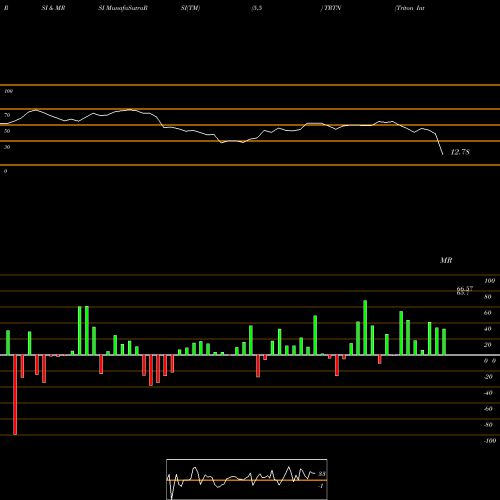
Task: Click the 12.78 RSI value label
Action: coord(460,152)
